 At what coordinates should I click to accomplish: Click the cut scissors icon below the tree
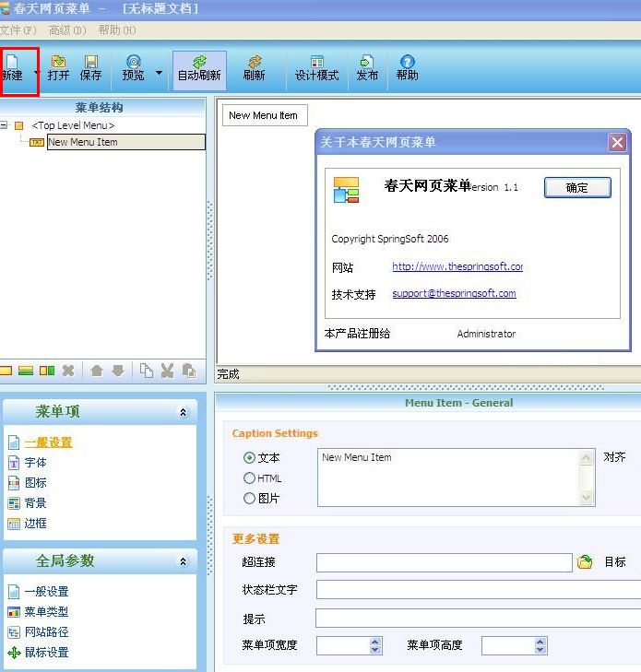[167, 371]
